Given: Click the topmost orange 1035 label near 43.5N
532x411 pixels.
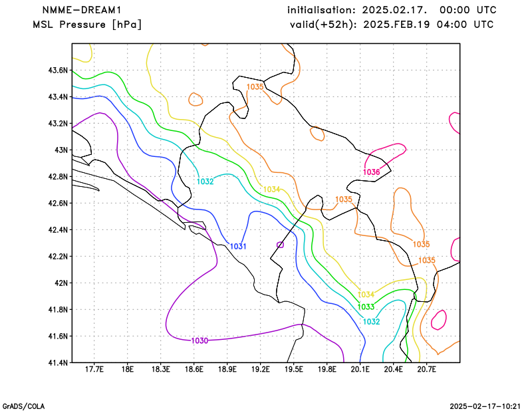Looking at the screenshot, I should click(x=255, y=87).
